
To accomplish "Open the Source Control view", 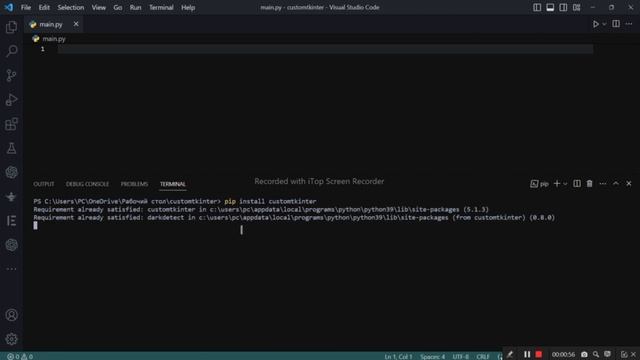I will click(11, 75).
